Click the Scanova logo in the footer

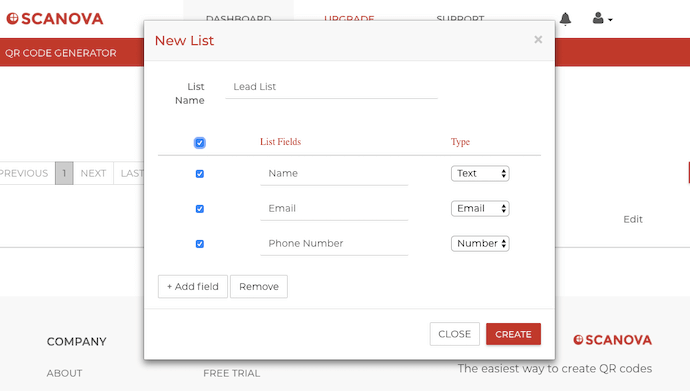(612, 340)
